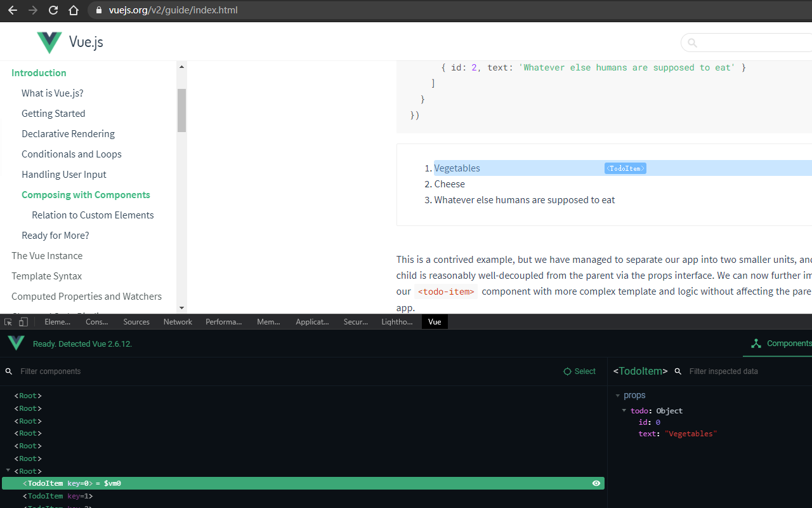Screen dimensions: 812x508
Task: Click the Components person icon in devtools
Action: (x=756, y=344)
